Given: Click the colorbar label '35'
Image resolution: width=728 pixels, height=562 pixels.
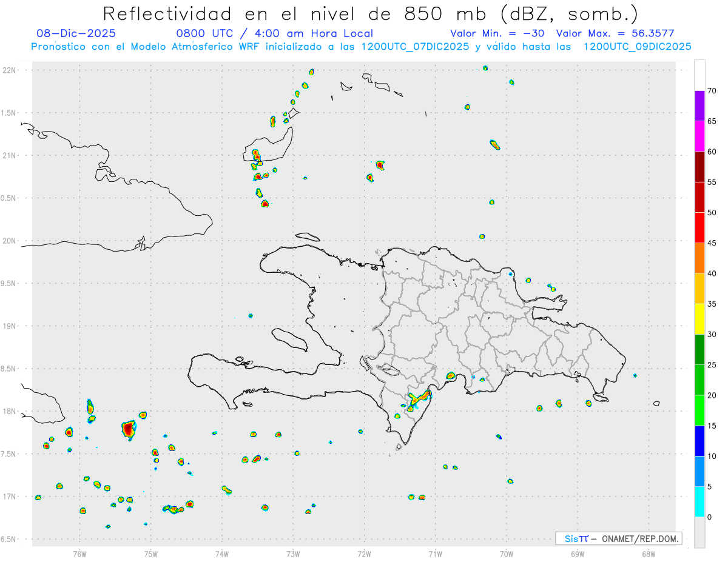Looking at the screenshot, I should (712, 304).
